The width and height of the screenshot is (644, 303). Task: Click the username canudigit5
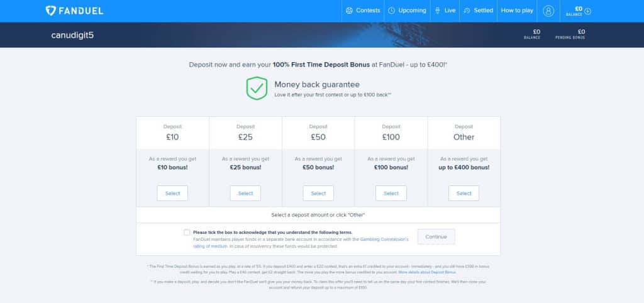tap(72, 35)
